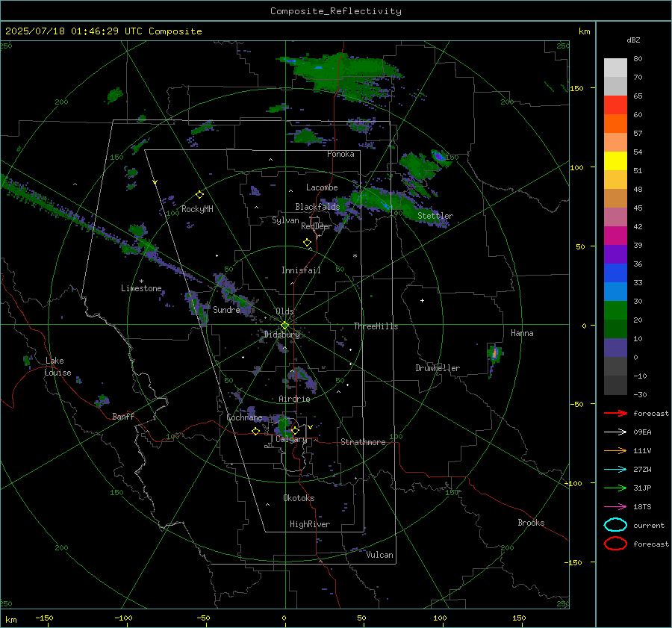
Task: Click the Hanna city label
Action: coord(522,333)
